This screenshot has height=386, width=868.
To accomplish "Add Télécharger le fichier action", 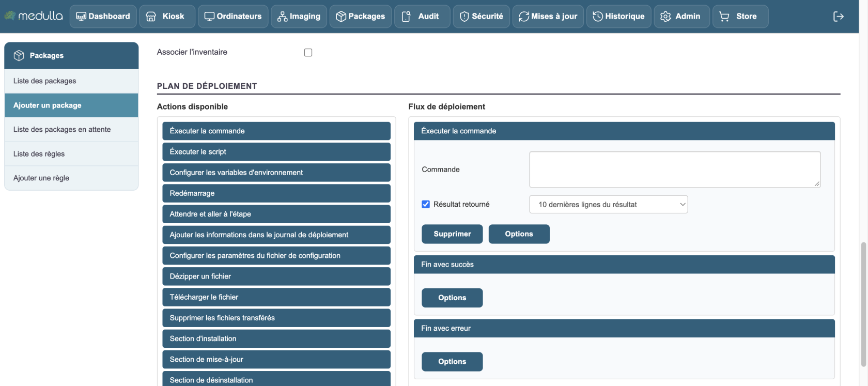I will pos(276,297).
